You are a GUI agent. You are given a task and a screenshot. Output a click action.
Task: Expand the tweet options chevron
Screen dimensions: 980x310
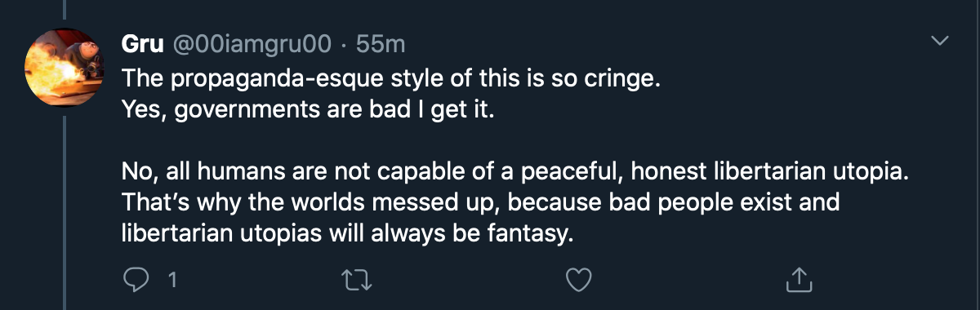pyautogui.click(x=941, y=40)
